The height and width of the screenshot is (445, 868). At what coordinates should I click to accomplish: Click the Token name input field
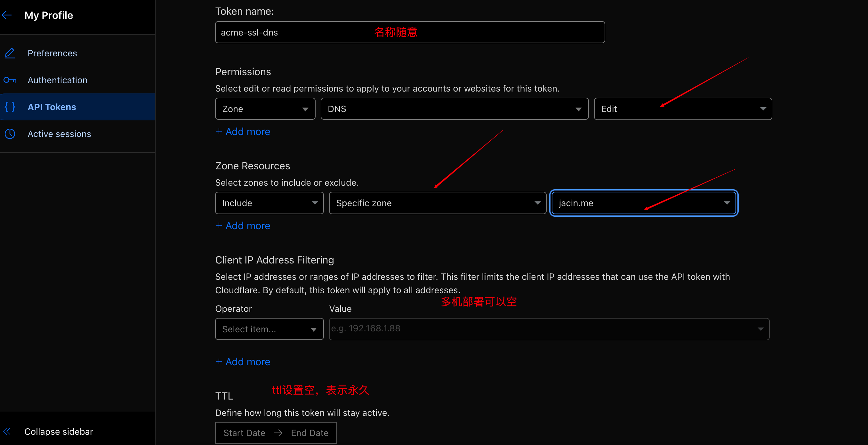[x=409, y=32]
